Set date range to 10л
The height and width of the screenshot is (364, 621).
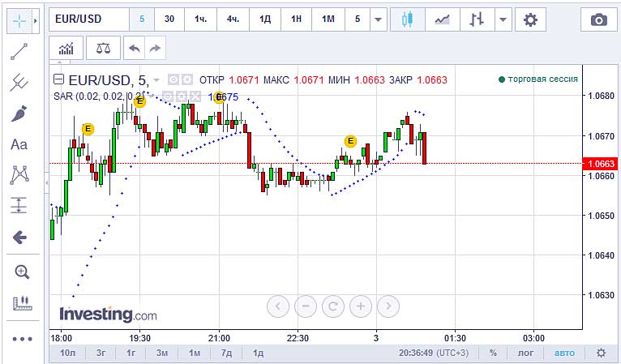68,353
